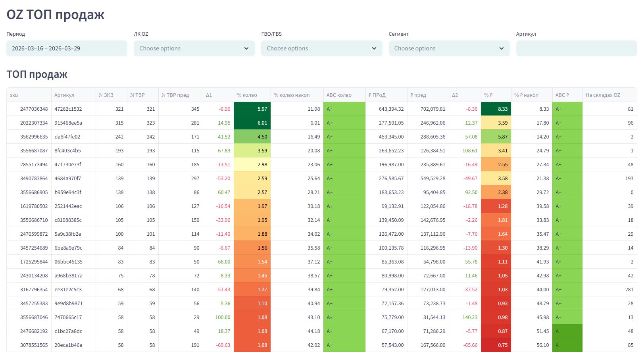The width and height of the screenshot is (644, 352).
Task: Select article cell c1bc27a8dc
Action: coord(73,331)
